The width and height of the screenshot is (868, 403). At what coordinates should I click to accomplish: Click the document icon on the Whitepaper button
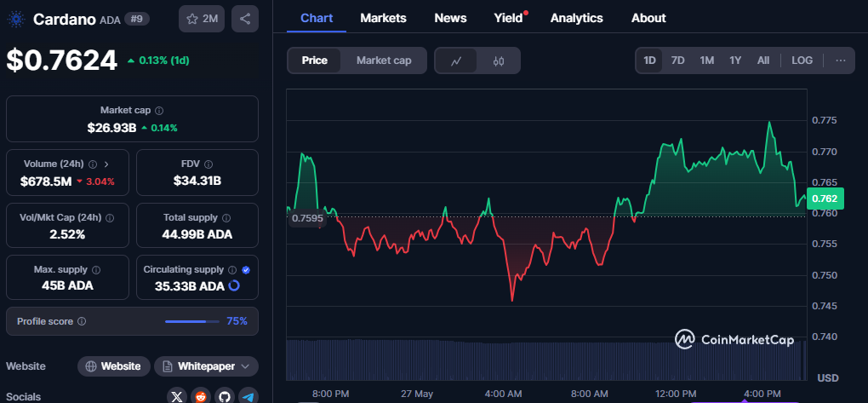(x=167, y=366)
